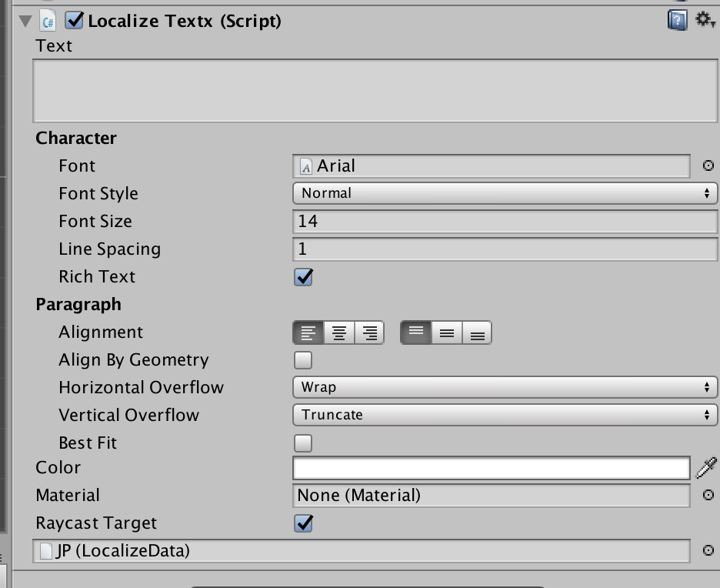
Task: Open the Font object picker circle
Action: pos(708,165)
